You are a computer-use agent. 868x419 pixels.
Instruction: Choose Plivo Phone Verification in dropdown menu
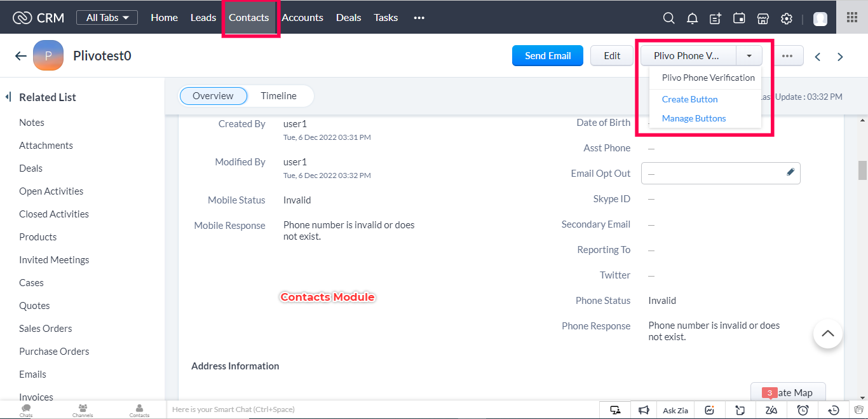708,78
